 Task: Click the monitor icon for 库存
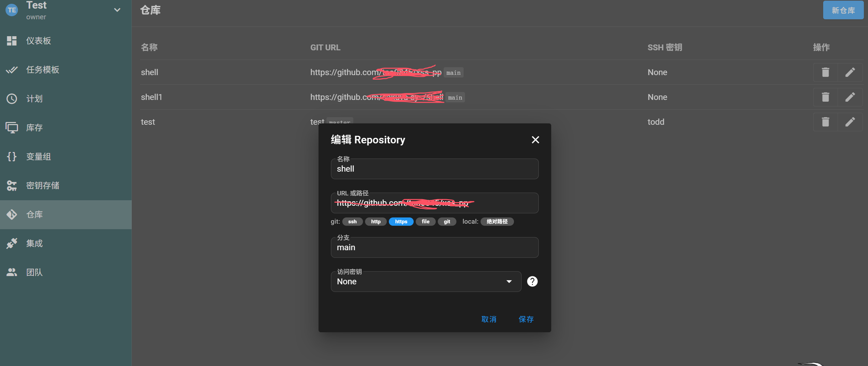point(12,128)
